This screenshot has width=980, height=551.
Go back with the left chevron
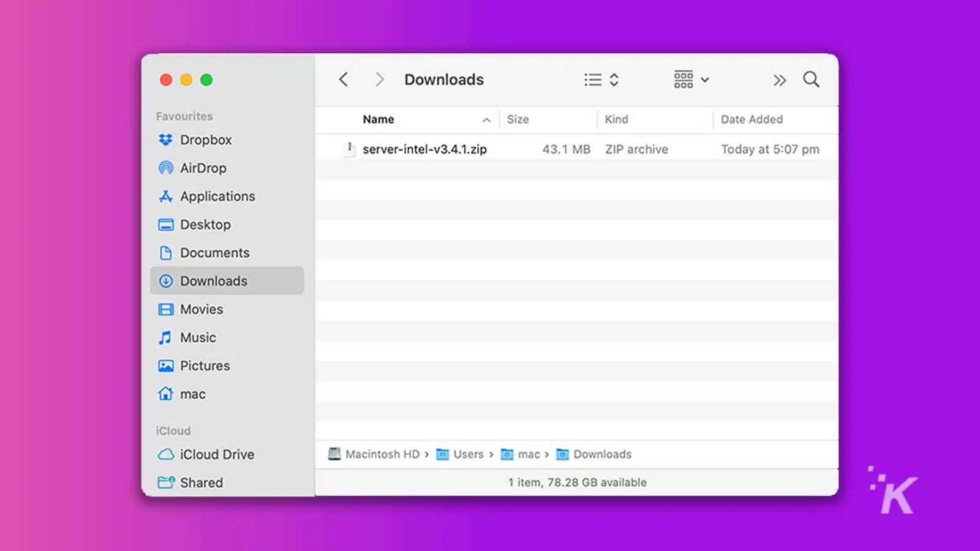click(344, 80)
